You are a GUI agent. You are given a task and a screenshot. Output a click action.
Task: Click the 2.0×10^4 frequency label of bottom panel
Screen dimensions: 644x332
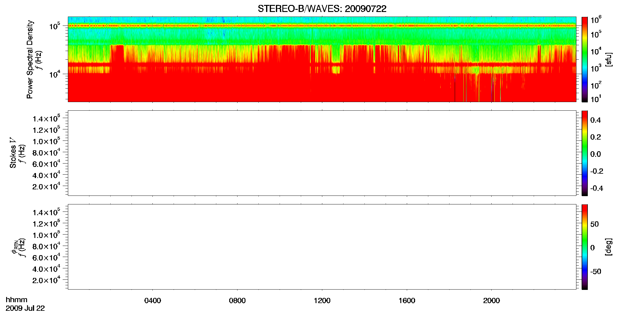46,280
